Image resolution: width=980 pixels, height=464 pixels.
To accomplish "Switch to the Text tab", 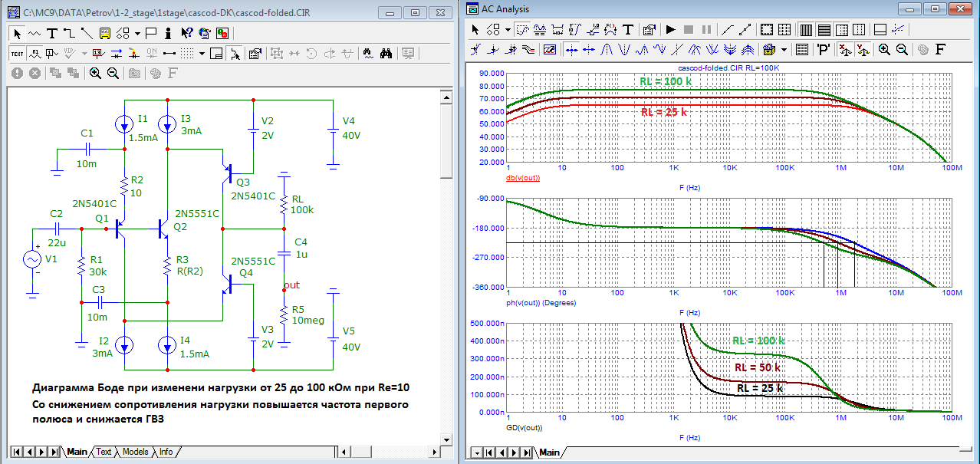I will coord(104,452).
